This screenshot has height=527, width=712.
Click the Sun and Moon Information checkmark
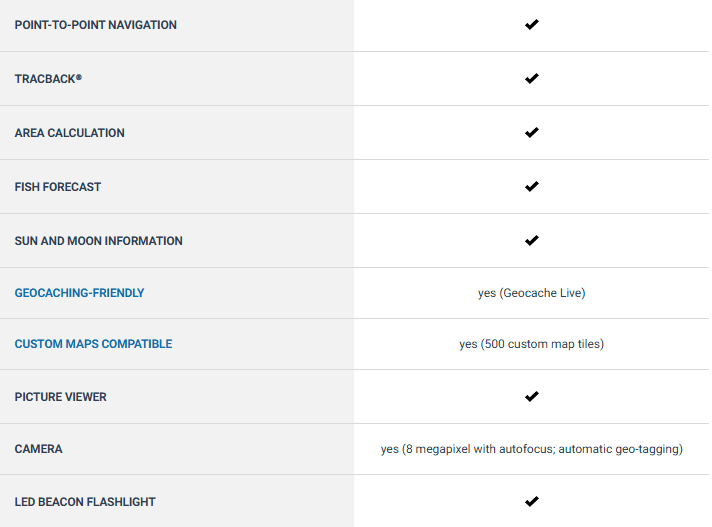[x=531, y=241]
